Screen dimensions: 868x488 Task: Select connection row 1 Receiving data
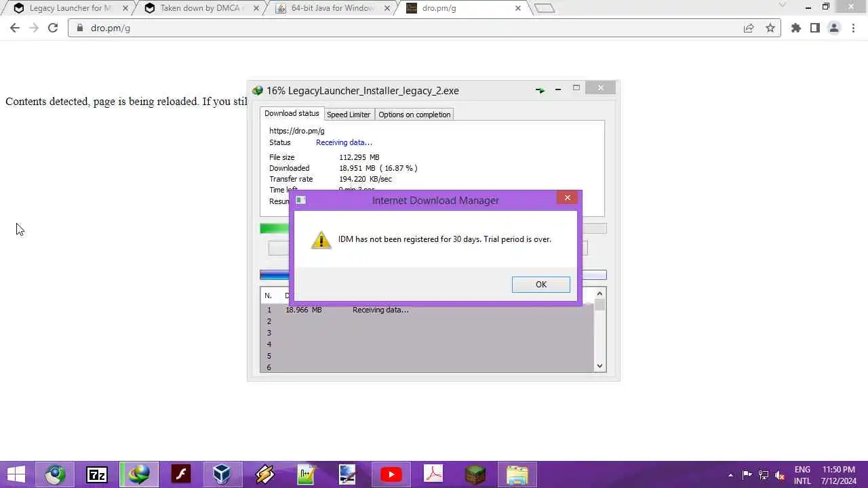pyautogui.click(x=427, y=310)
